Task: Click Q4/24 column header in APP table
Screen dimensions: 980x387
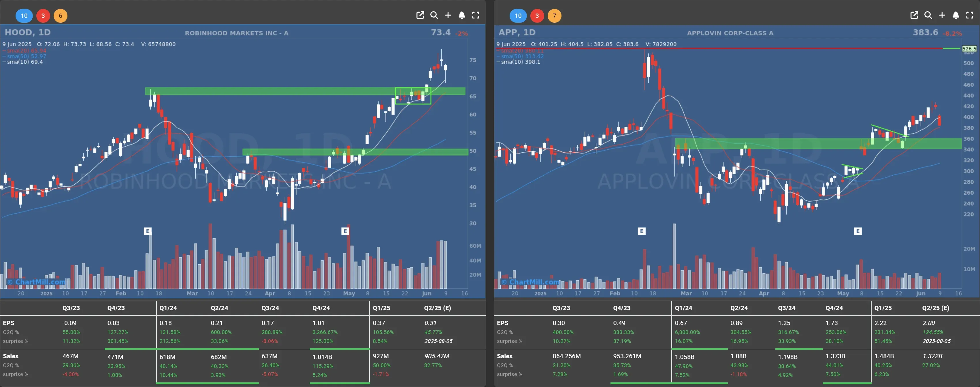Action: point(834,308)
